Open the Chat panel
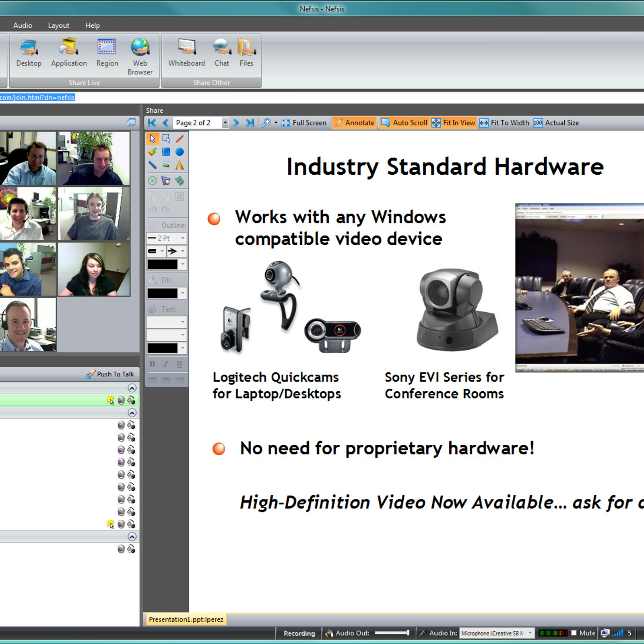This screenshot has width=644, height=644. [222, 52]
